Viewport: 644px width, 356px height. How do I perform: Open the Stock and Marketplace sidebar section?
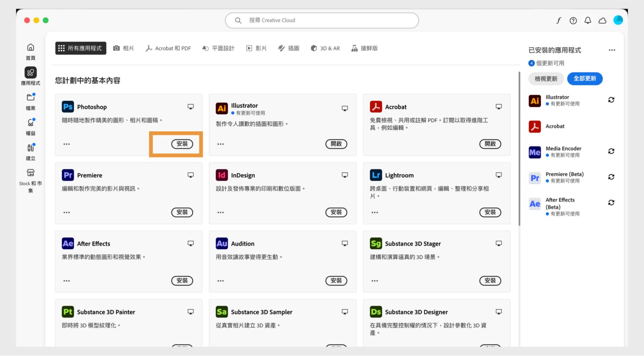[31, 181]
